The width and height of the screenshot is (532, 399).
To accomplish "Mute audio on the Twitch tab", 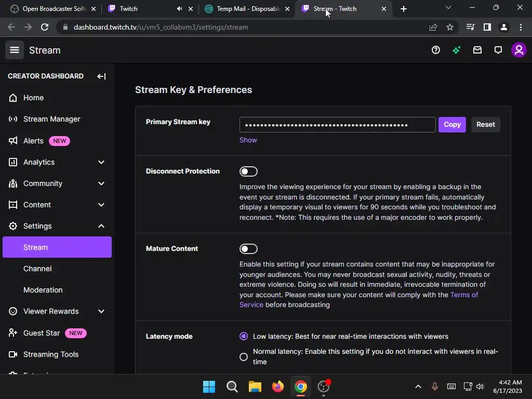I will tap(179, 9).
